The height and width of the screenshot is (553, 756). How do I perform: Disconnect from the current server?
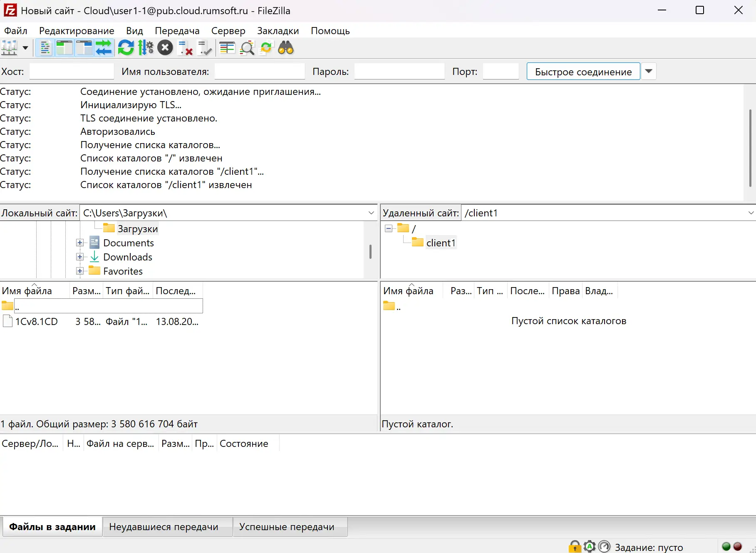[x=185, y=48]
